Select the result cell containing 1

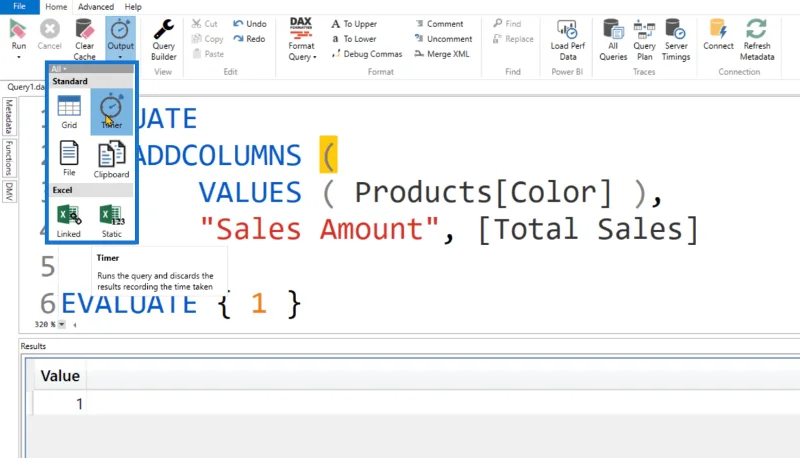60,404
